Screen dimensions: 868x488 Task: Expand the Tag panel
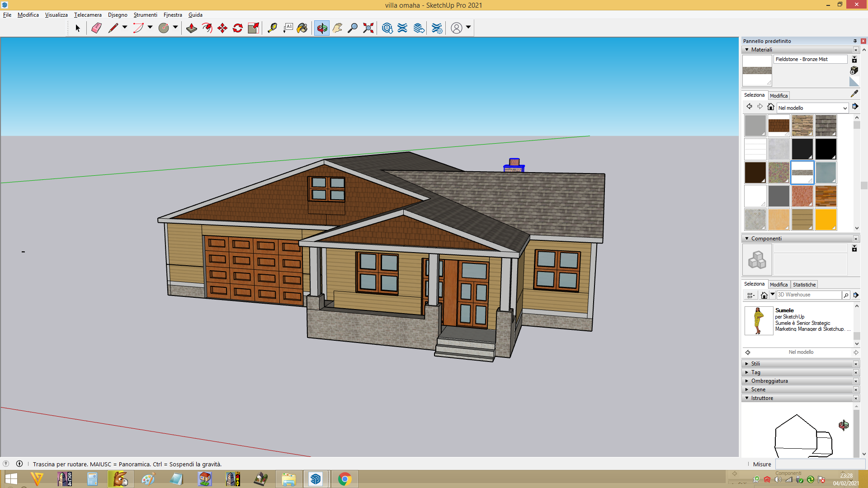[x=747, y=372]
